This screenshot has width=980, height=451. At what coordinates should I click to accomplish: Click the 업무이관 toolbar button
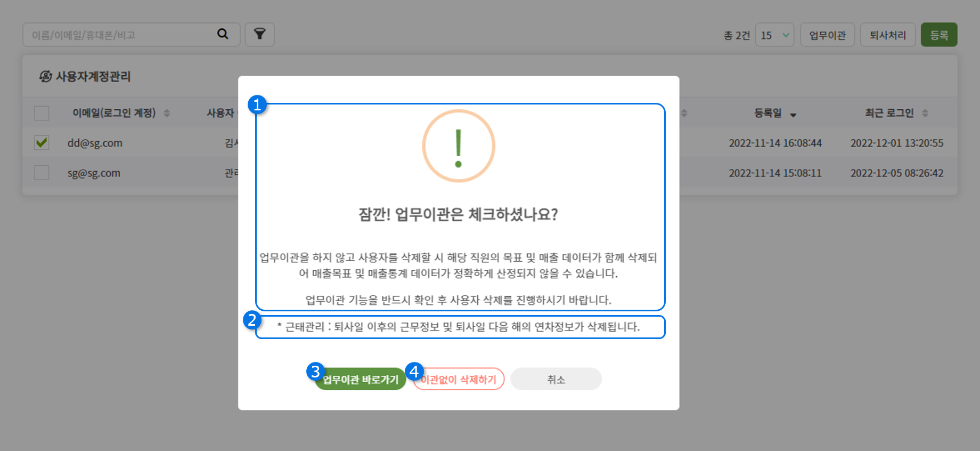[827, 35]
